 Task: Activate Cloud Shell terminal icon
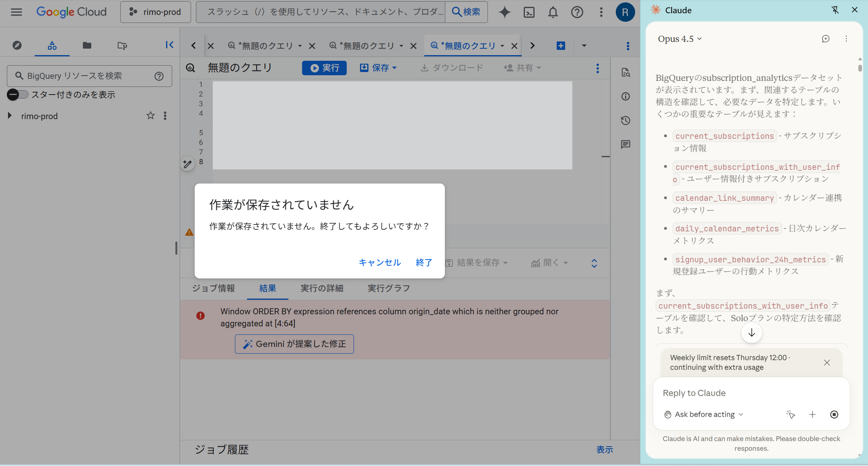(x=529, y=12)
